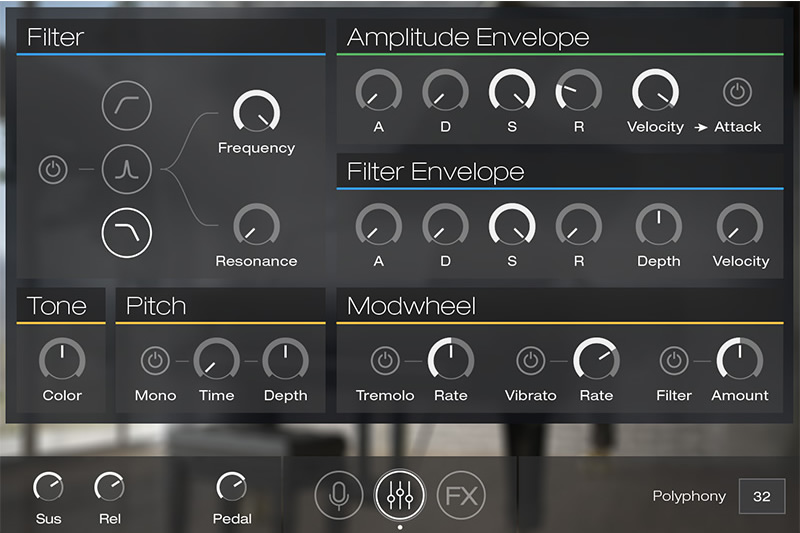Click the Mono label

point(155,395)
